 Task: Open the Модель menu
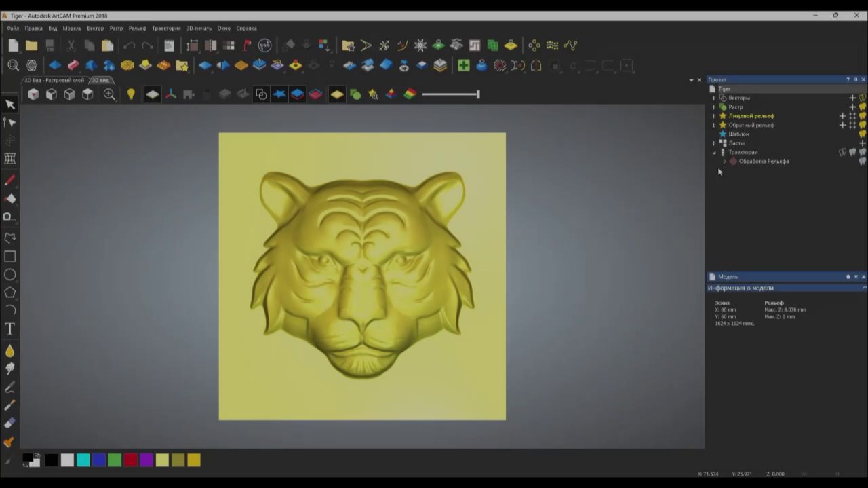(x=72, y=29)
